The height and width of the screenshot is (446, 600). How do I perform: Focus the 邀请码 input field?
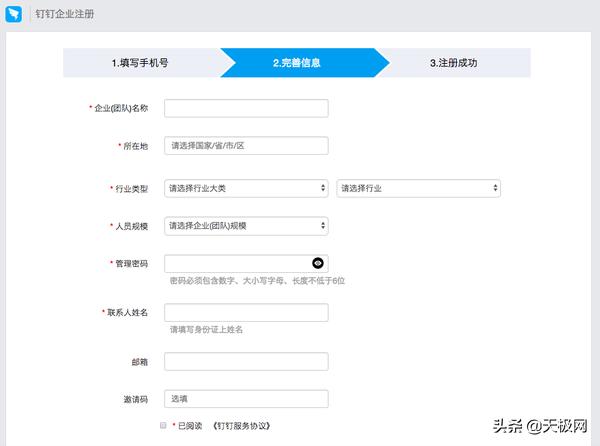(x=246, y=399)
